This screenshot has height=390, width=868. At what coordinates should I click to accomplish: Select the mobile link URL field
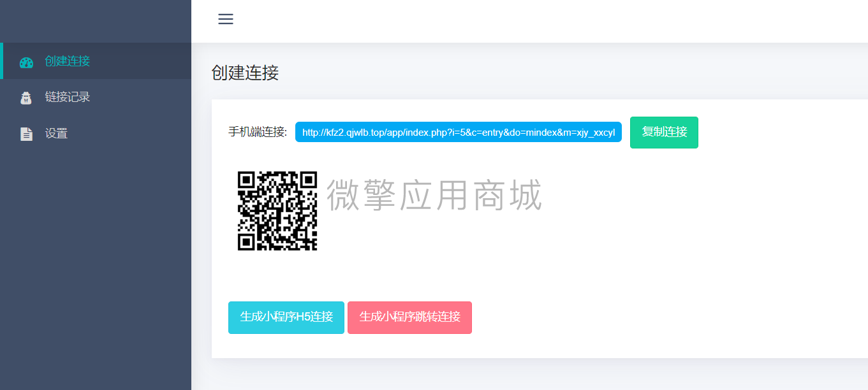(459, 132)
